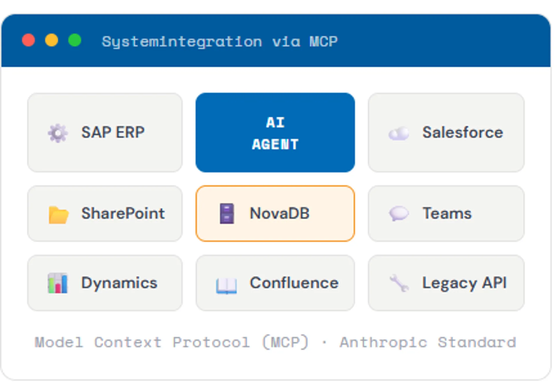This screenshot has width=558, height=392.
Task: Click the red window dot
Action: coord(28,40)
